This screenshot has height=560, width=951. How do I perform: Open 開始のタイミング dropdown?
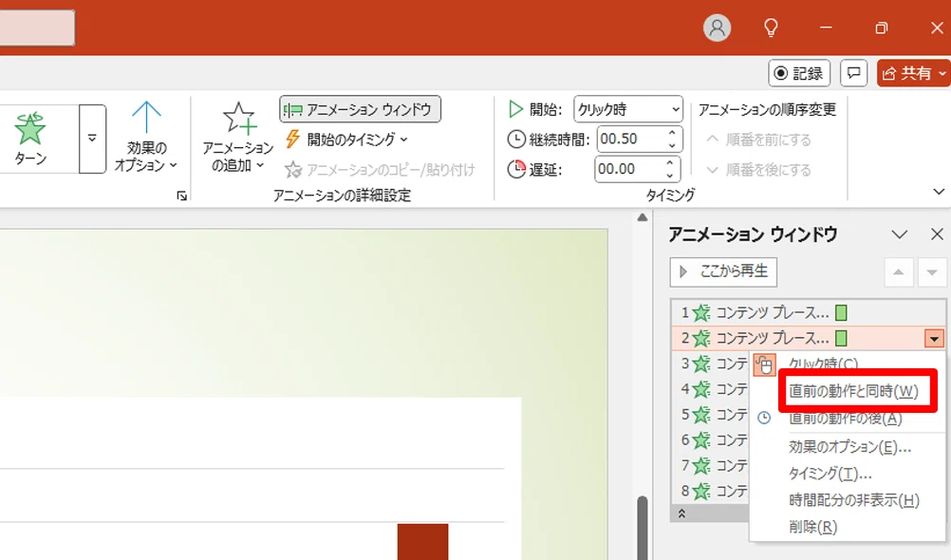[345, 139]
